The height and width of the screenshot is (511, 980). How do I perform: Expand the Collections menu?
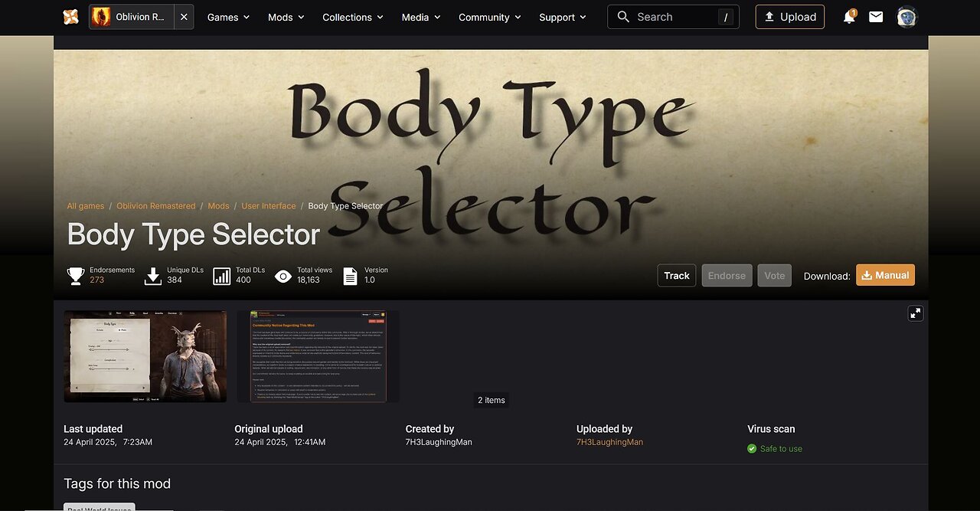click(x=353, y=17)
